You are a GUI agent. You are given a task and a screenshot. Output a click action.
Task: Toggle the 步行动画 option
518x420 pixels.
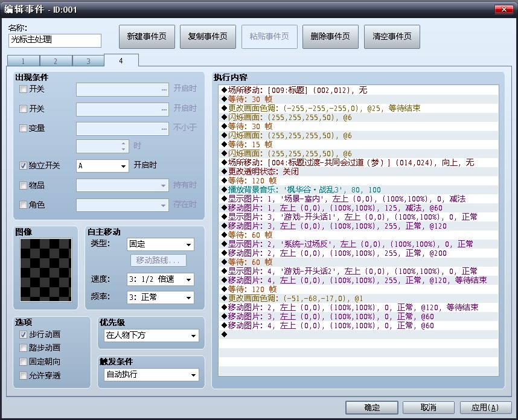point(23,335)
